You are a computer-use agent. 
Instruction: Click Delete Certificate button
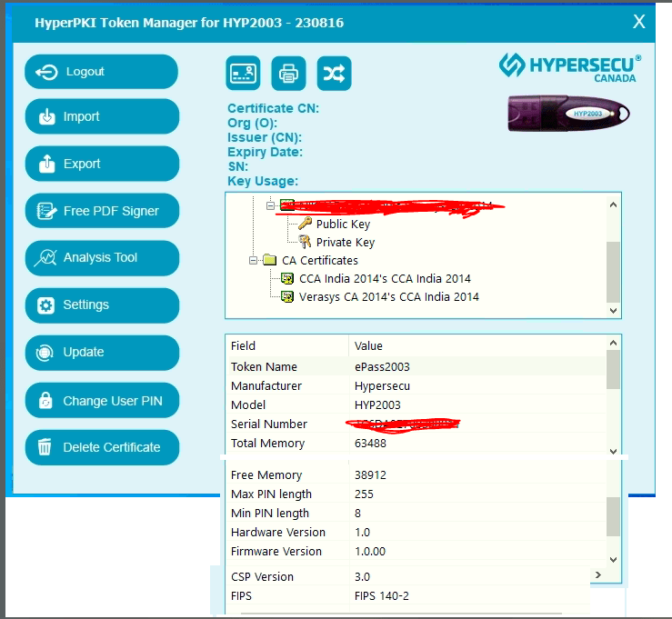coord(102,447)
